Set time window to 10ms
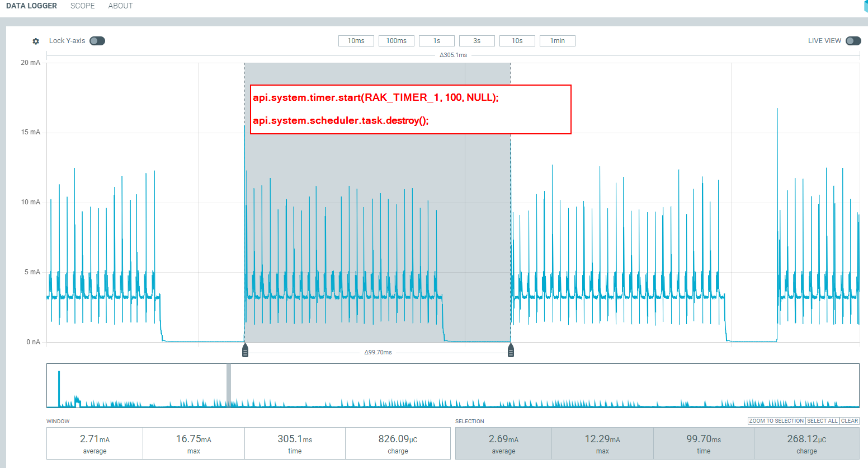This screenshot has height=468, width=868. pyautogui.click(x=356, y=41)
